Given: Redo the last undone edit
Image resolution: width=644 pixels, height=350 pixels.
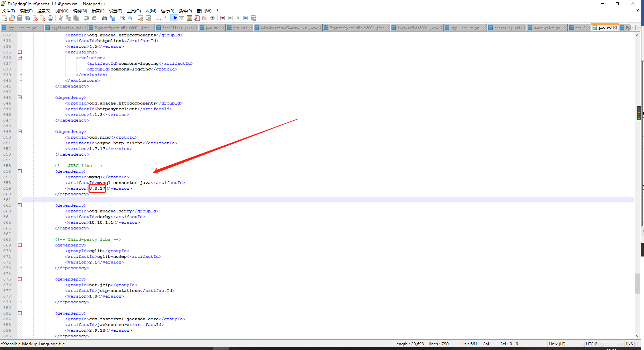Looking at the screenshot, I should pyautogui.click(x=94, y=18).
